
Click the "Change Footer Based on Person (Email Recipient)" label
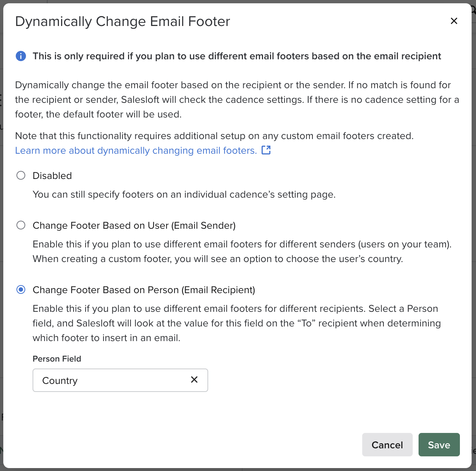(144, 290)
